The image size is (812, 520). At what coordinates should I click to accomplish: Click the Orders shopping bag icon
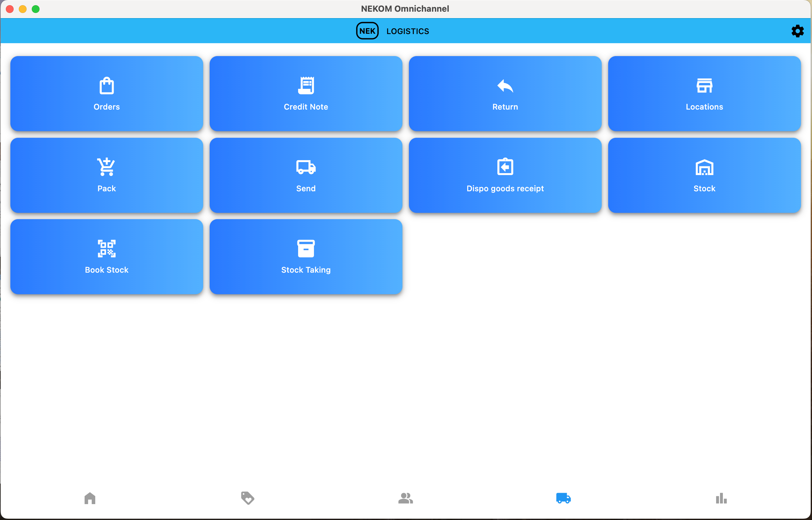[107, 86]
